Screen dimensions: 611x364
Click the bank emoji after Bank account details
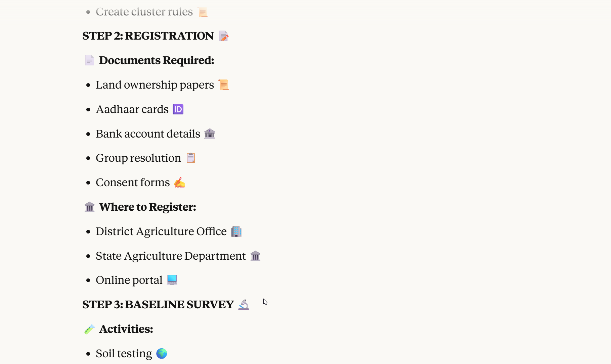[210, 134]
